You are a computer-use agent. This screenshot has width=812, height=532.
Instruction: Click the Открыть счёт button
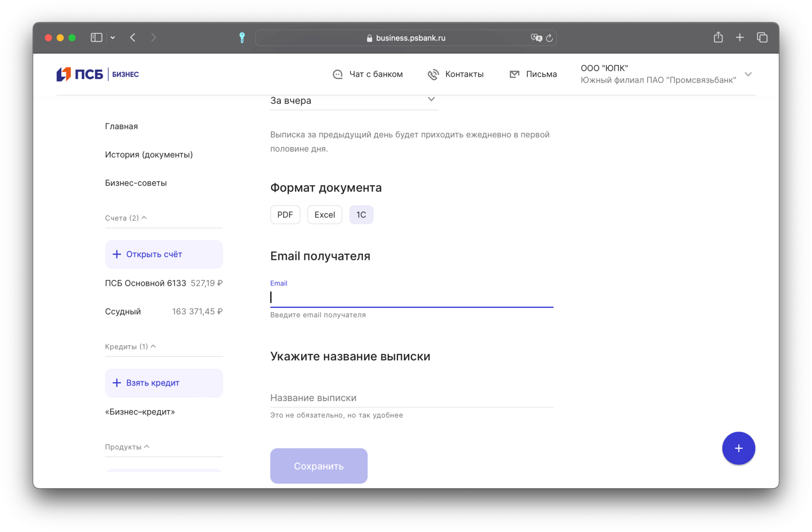[164, 254]
